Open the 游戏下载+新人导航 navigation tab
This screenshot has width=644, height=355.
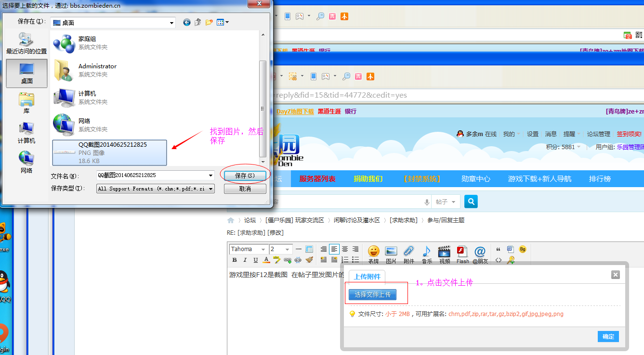(x=540, y=178)
